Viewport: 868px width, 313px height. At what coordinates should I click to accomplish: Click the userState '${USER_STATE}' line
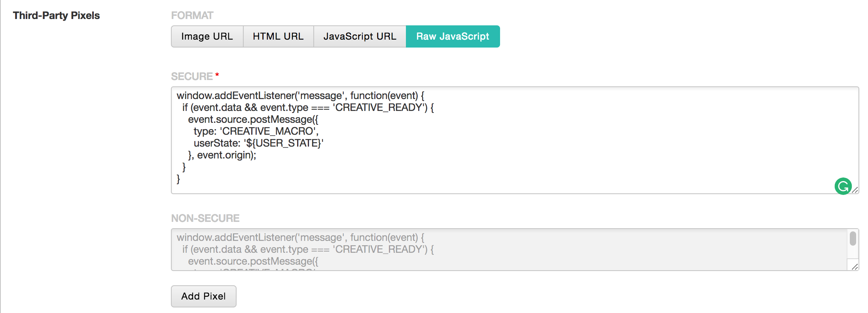click(258, 143)
